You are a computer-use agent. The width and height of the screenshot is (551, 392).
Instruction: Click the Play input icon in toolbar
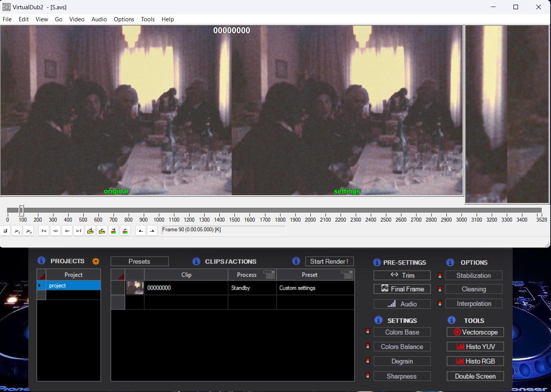point(17,231)
